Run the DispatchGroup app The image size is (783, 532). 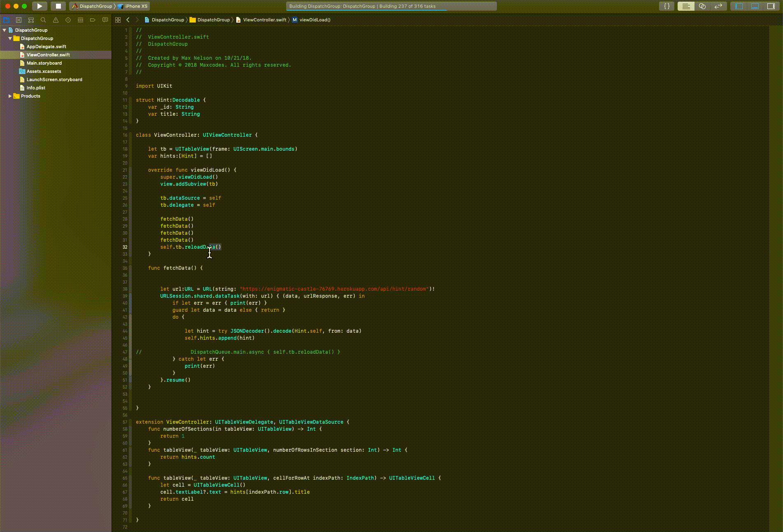click(40, 6)
